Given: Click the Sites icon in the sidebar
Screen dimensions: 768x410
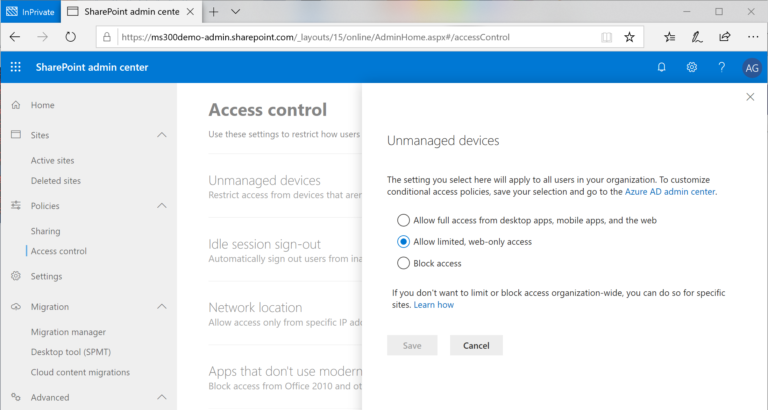Looking at the screenshot, I should [x=16, y=135].
